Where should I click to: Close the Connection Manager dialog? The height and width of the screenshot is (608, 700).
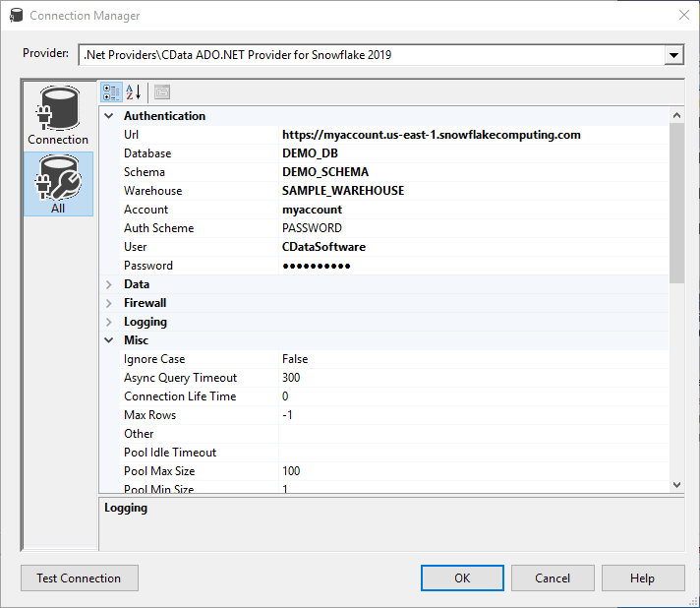684,15
